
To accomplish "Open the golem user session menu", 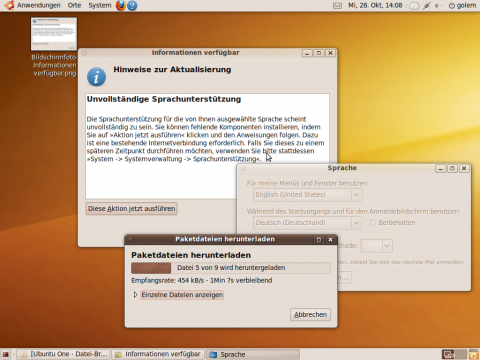I will pos(462,5).
